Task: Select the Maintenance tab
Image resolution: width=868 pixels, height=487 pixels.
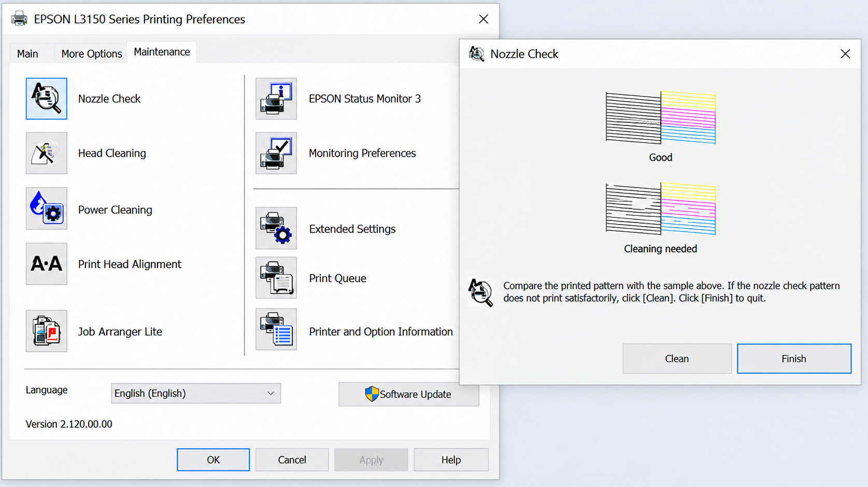Action: tap(162, 52)
